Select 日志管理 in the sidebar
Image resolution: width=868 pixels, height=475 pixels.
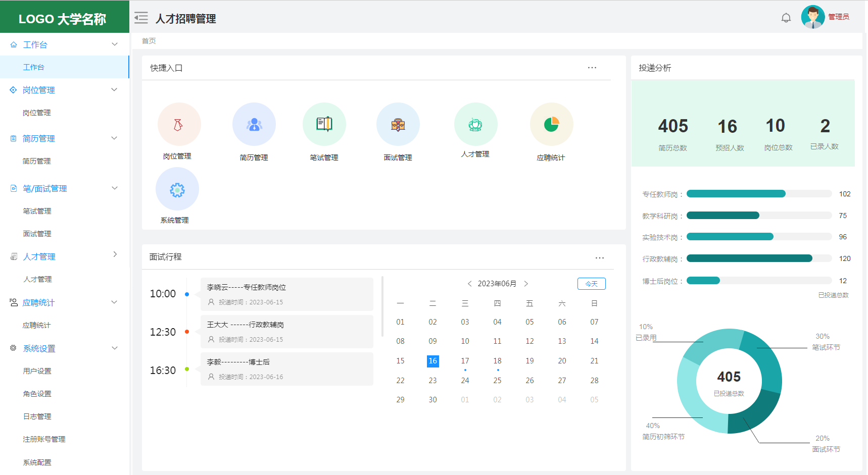click(37, 416)
